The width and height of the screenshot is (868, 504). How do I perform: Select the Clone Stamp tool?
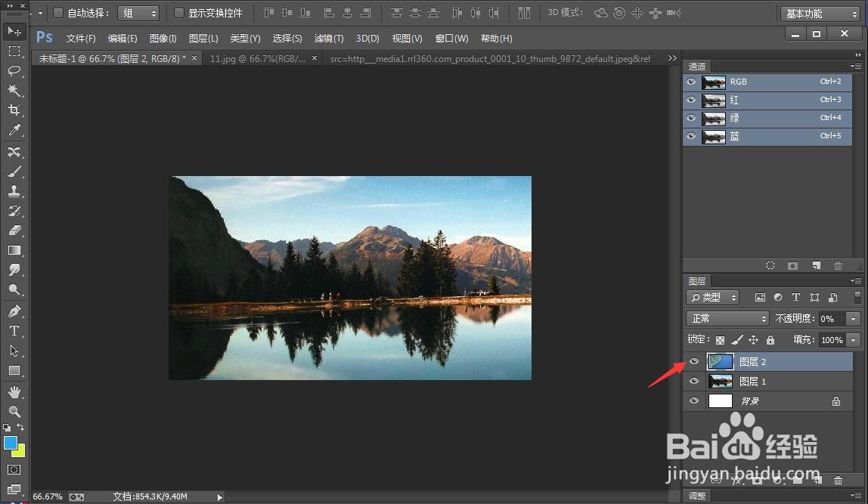click(14, 191)
